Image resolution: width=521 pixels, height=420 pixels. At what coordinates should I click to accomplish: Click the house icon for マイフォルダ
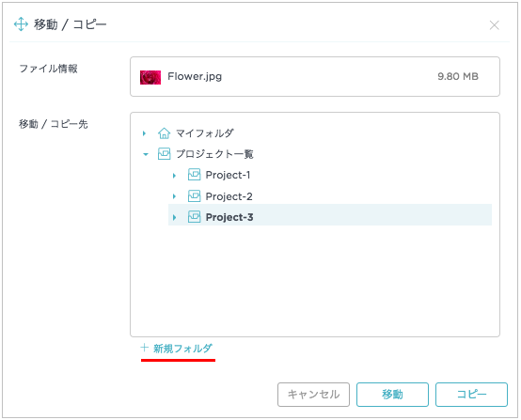[164, 133]
